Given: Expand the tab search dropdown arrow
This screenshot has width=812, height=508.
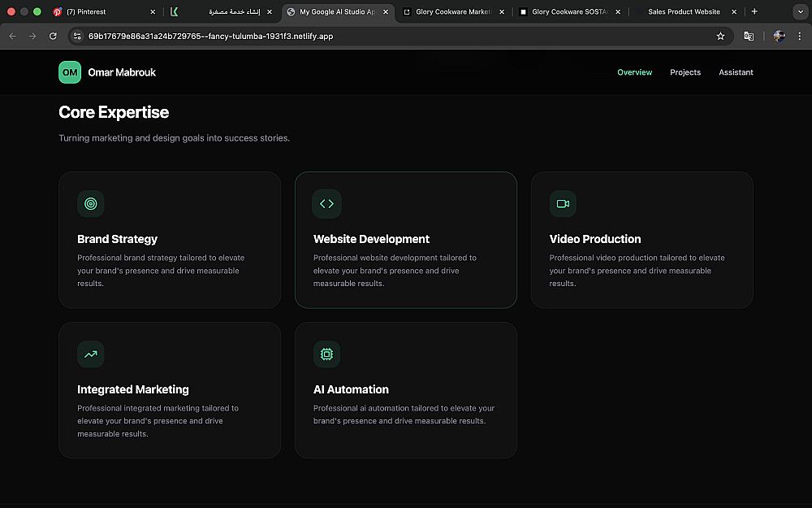Looking at the screenshot, I should click(x=798, y=12).
